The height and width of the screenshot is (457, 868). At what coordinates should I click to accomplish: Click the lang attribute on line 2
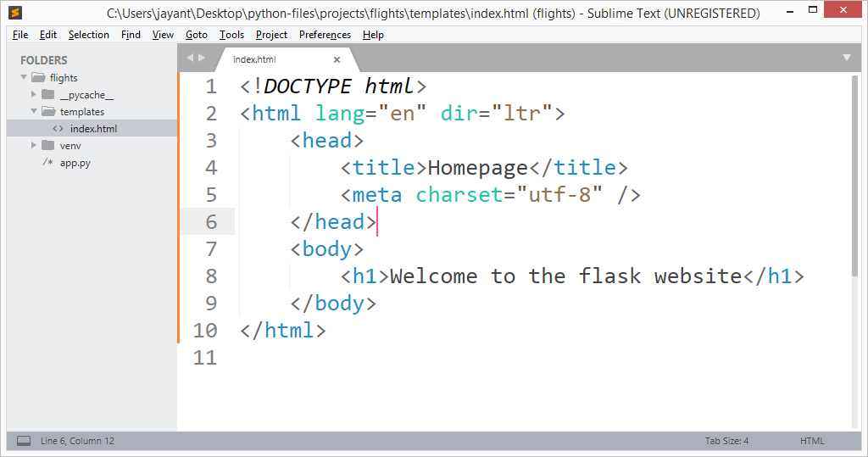tap(340, 114)
